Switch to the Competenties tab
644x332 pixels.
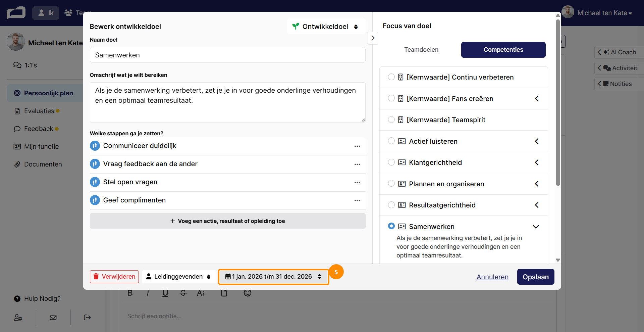pyautogui.click(x=503, y=50)
